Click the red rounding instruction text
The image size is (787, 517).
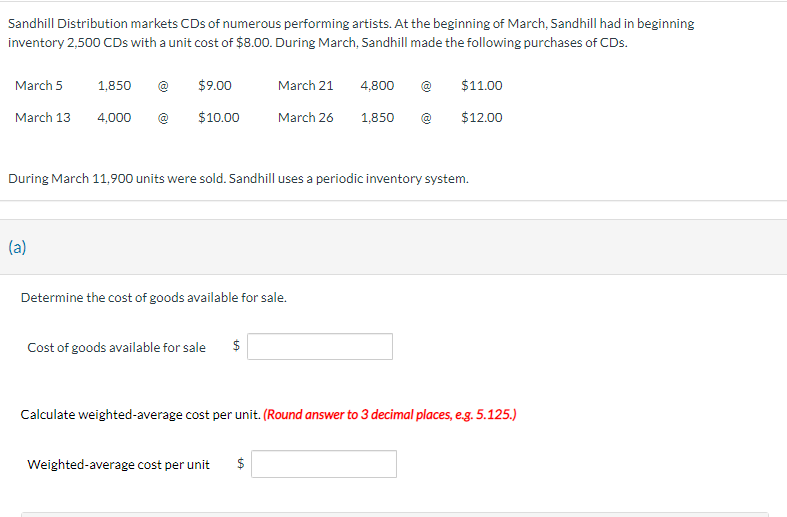(389, 415)
